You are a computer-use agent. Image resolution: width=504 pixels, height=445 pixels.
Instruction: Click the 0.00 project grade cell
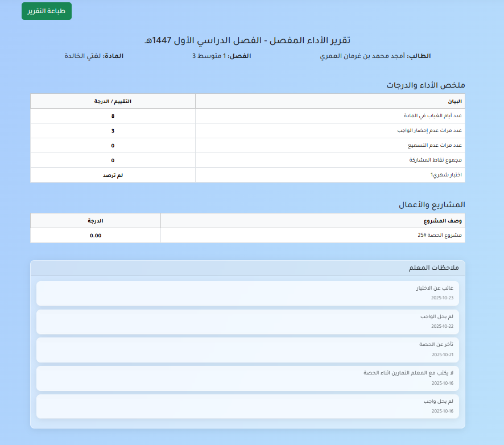(96, 236)
